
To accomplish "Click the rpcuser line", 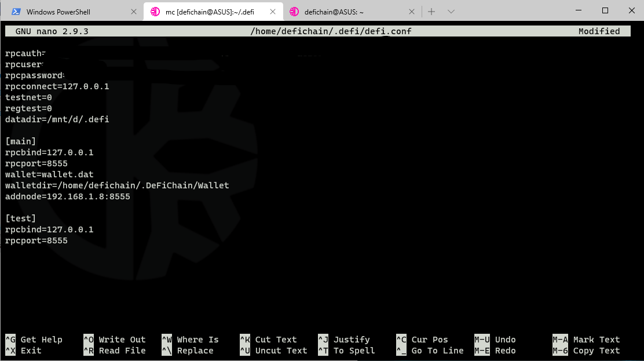I will point(24,64).
